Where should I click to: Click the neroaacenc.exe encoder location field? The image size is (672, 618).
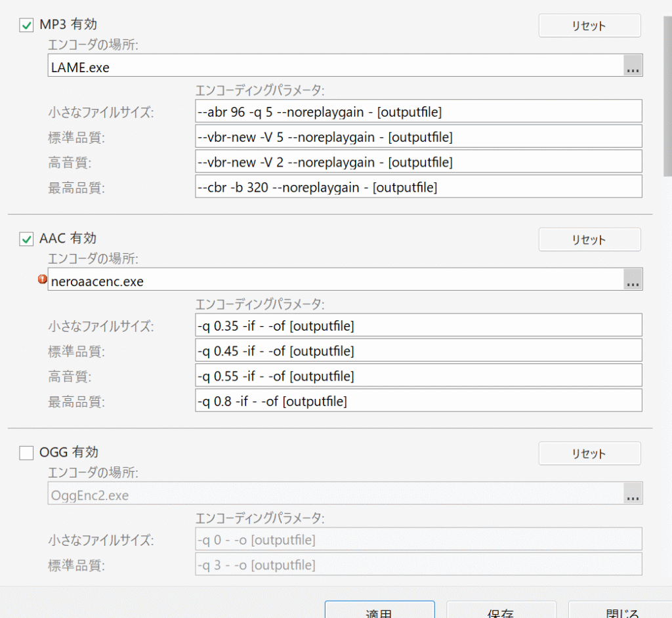(335, 280)
